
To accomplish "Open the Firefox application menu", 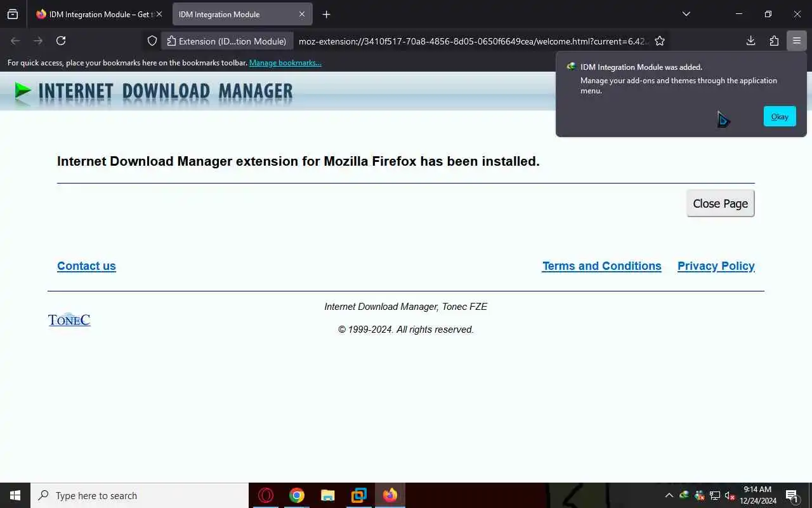I will click(797, 41).
